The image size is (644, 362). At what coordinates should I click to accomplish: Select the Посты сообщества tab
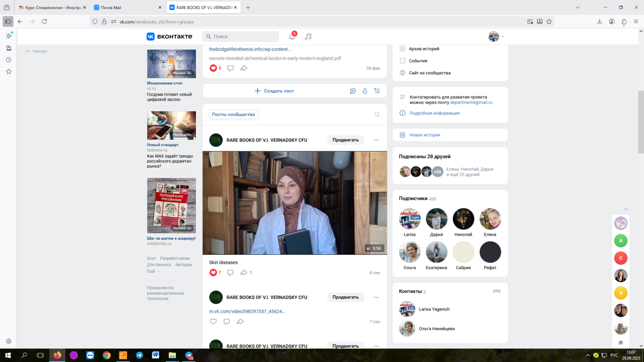point(233,115)
